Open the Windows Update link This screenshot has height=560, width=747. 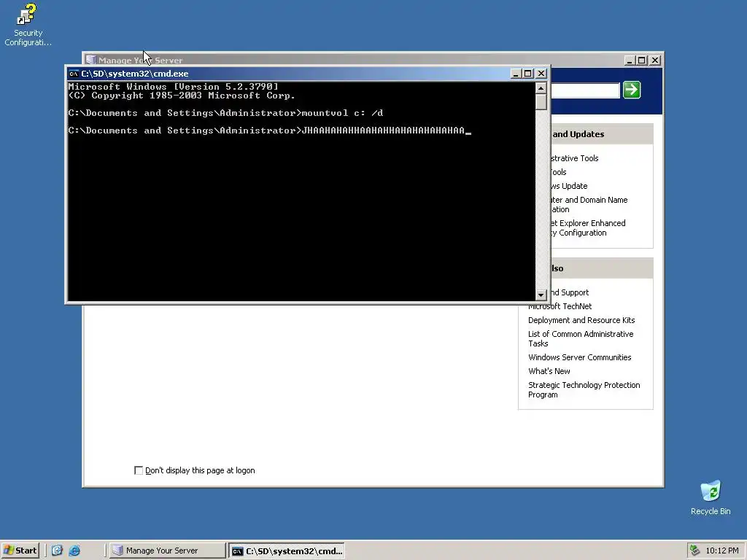569,186
